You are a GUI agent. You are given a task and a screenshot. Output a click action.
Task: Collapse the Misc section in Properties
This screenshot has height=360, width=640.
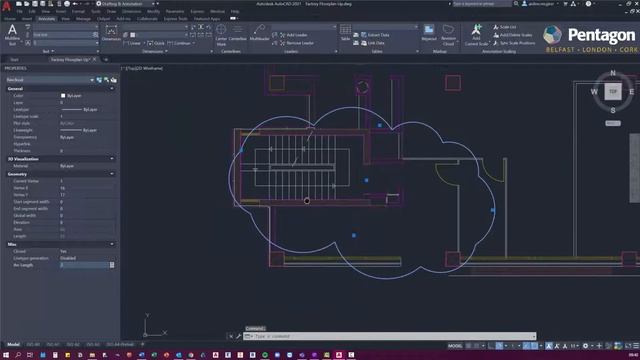coord(112,244)
